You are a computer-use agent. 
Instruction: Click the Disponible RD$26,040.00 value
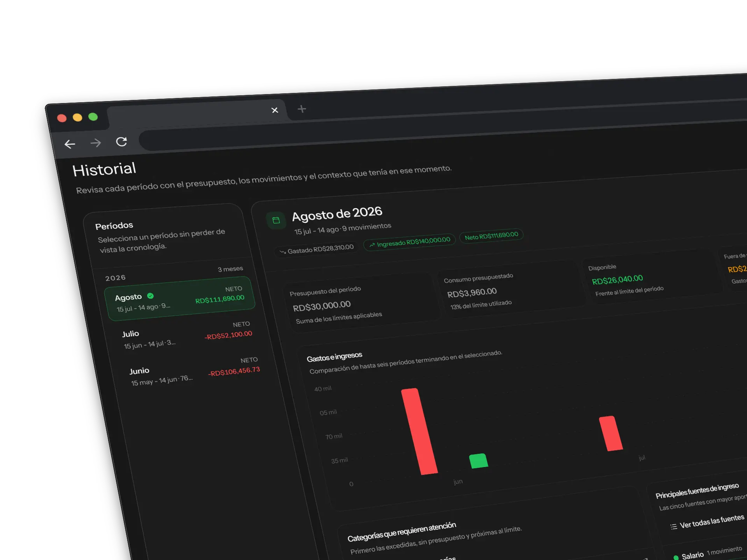click(617, 280)
